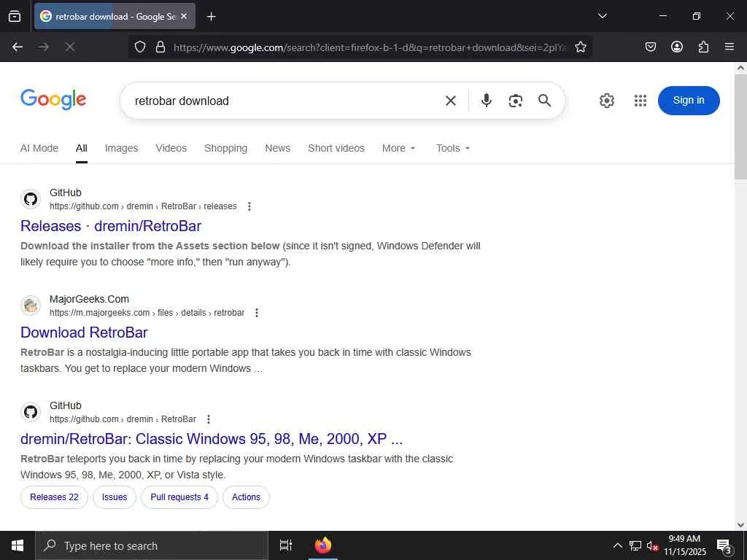Click the Google logo

point(53,99)
